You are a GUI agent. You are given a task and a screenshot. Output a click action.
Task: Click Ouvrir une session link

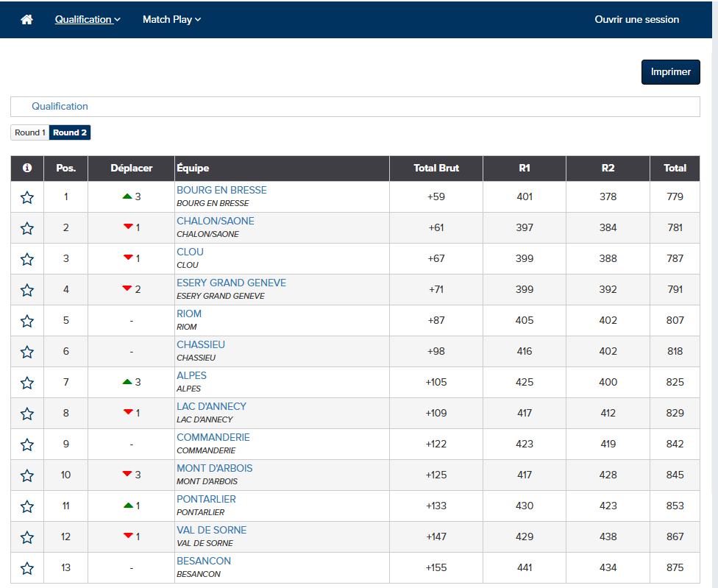click(x=636, y=20)
